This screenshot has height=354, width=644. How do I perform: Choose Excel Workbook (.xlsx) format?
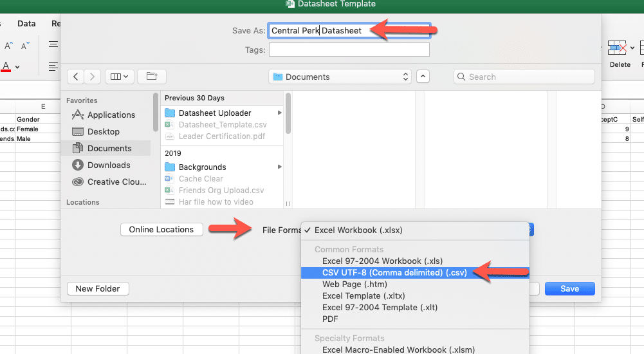[x=415, y=230]
